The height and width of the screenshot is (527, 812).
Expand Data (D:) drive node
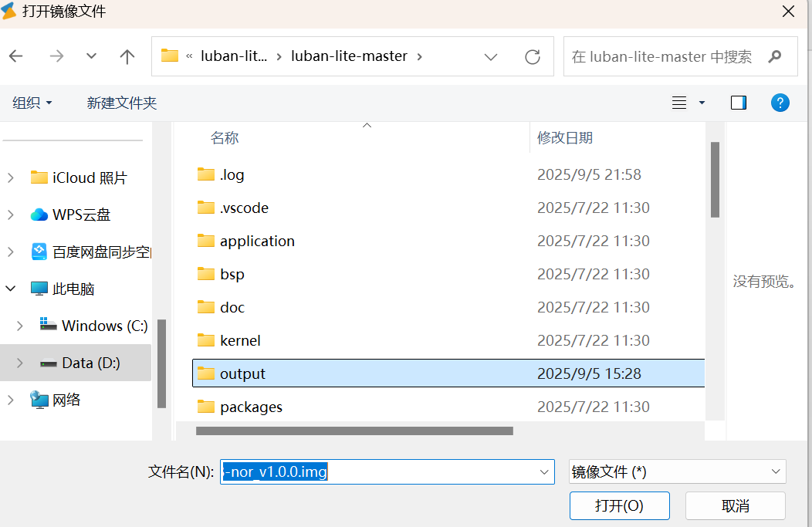(19, 363)
